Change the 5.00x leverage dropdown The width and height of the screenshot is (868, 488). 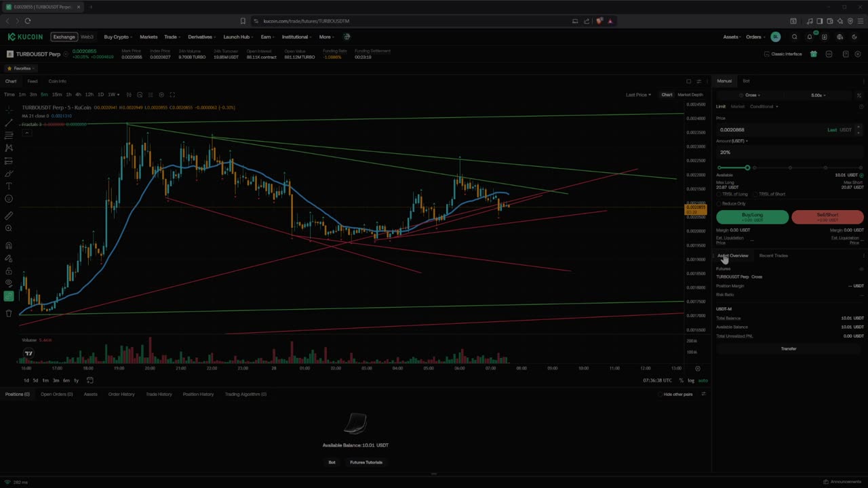(x=818, y=95)
